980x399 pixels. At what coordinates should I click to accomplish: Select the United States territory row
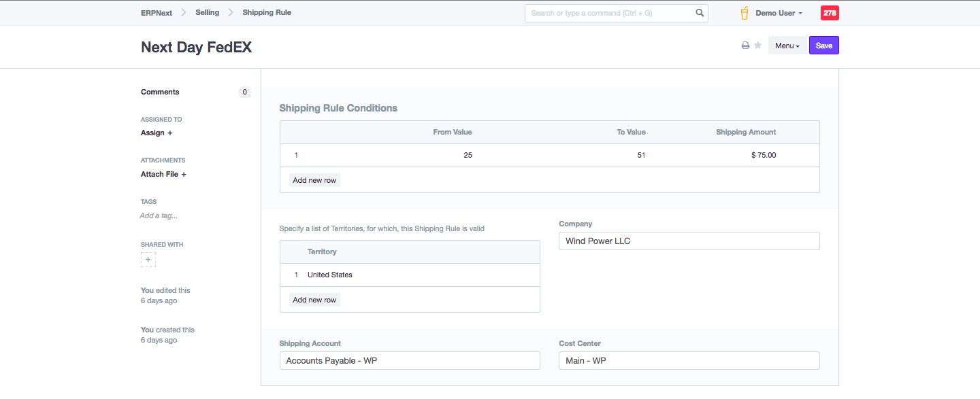tap(330, 275)
